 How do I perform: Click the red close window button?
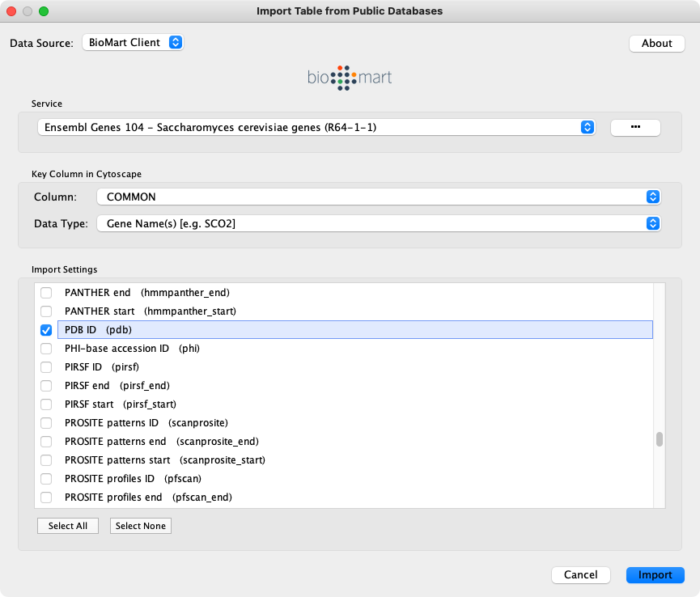coord(11,11)
